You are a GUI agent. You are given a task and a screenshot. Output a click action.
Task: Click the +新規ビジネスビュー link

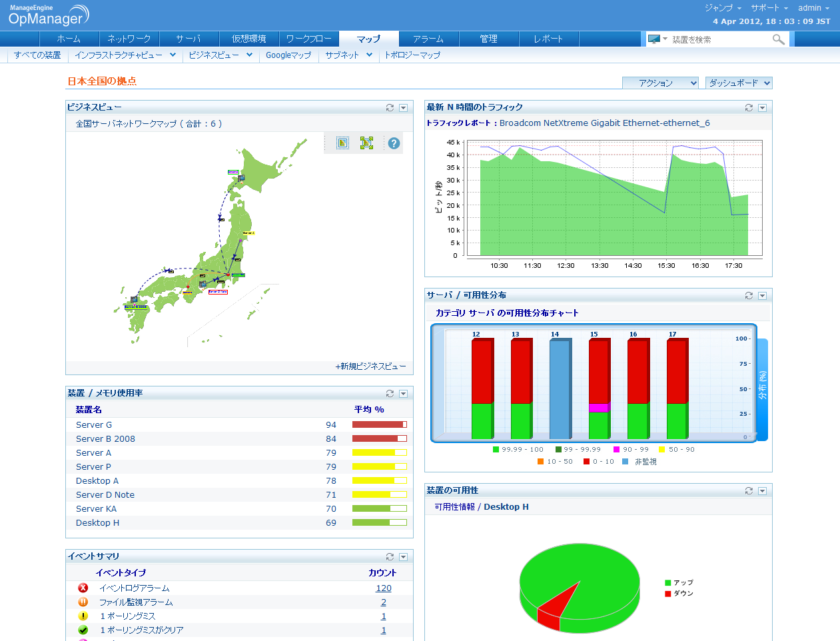point(370,366)
